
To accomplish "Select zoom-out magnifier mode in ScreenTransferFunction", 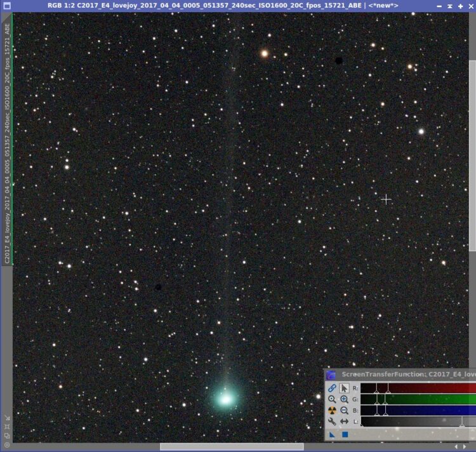I will tap(344, 410).
